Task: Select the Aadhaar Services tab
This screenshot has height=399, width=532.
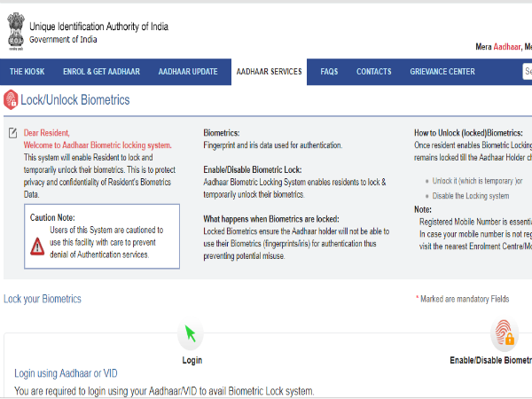Action: point(269,72)
